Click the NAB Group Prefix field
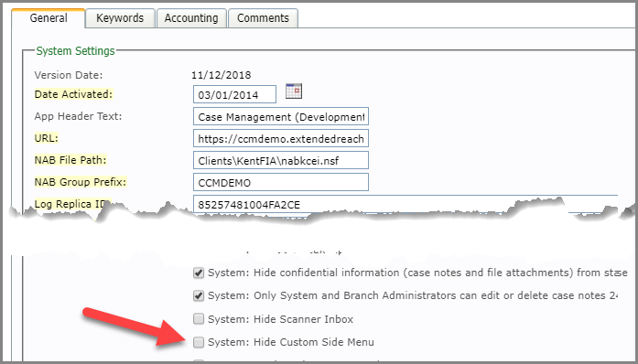The height and width of the screenshot is (364, 638). coord(281,182)
